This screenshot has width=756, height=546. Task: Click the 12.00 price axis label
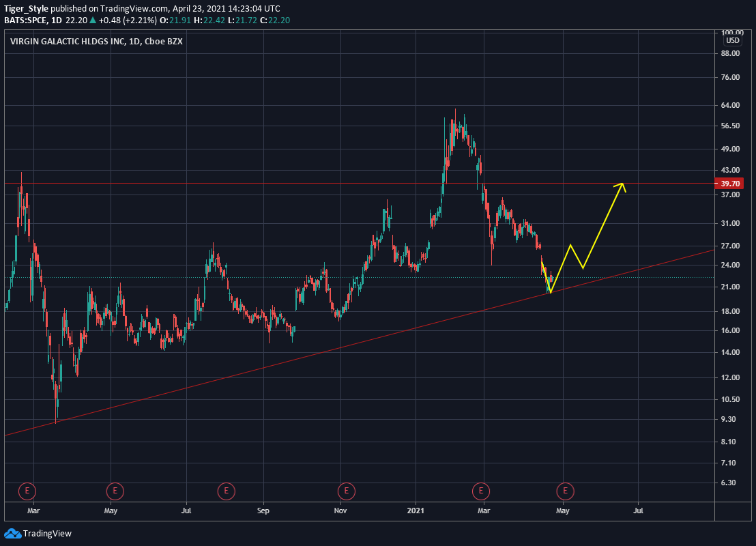click(x=731, y=377)
